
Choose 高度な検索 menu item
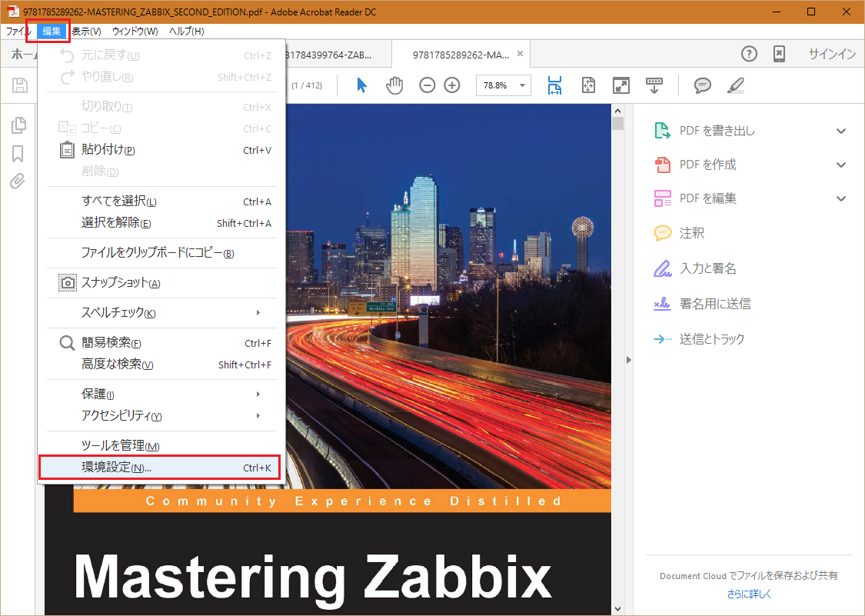pos(161,365)
